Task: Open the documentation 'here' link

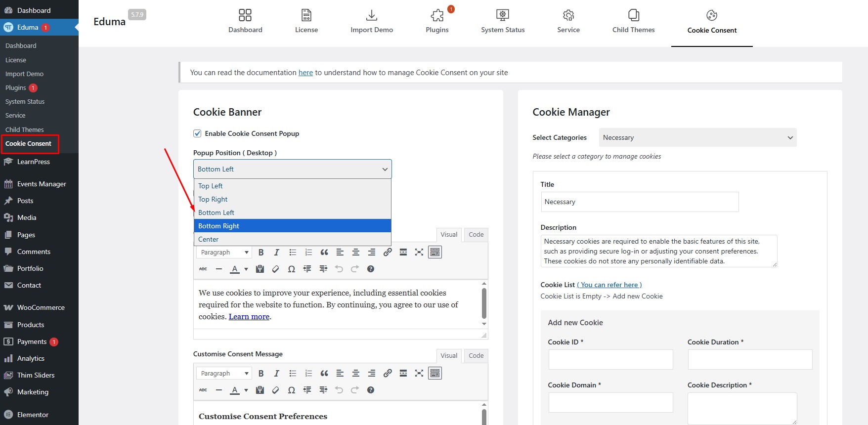Action: point(305,73)
